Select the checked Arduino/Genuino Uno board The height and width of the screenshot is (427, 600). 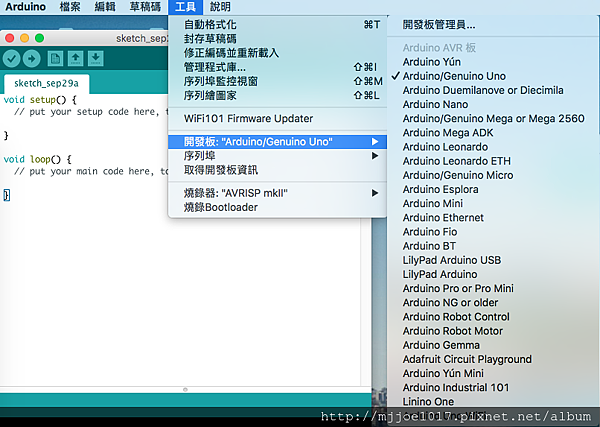tap(493, 76)
